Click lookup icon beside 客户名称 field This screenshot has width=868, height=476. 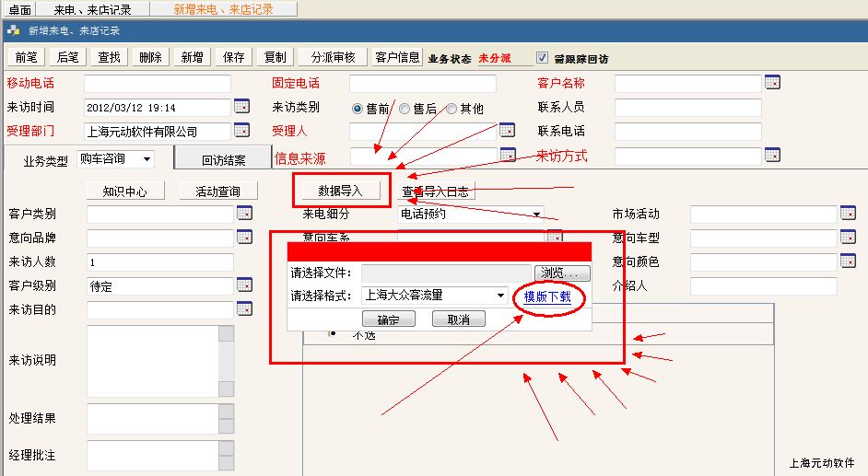(x=772, y=83)
